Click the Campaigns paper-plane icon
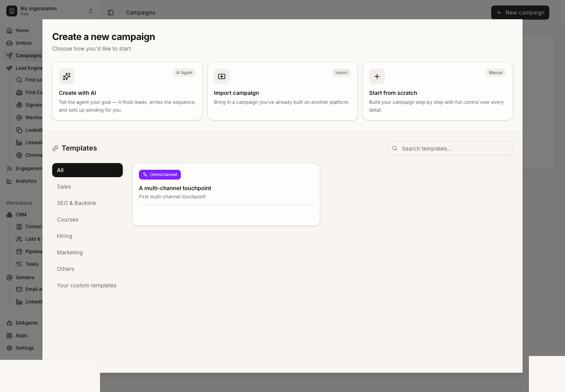565x392 pixels. [x=9, y=56]
